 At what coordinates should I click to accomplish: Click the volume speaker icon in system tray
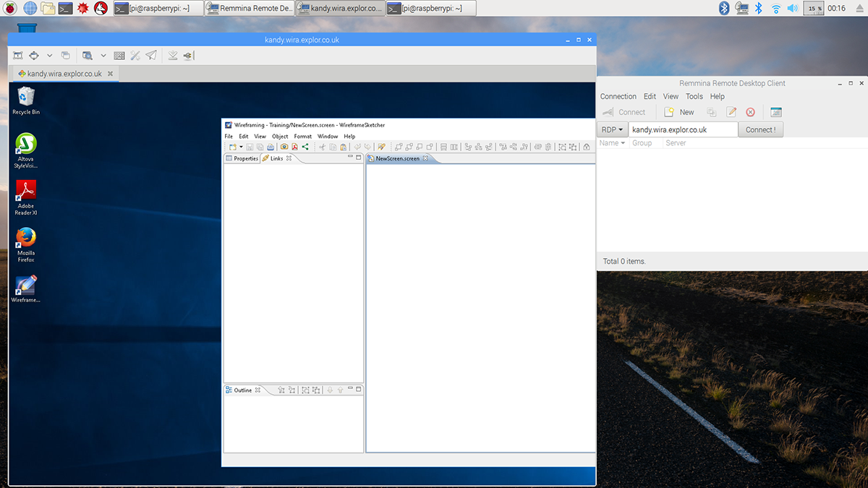point(793,8)
